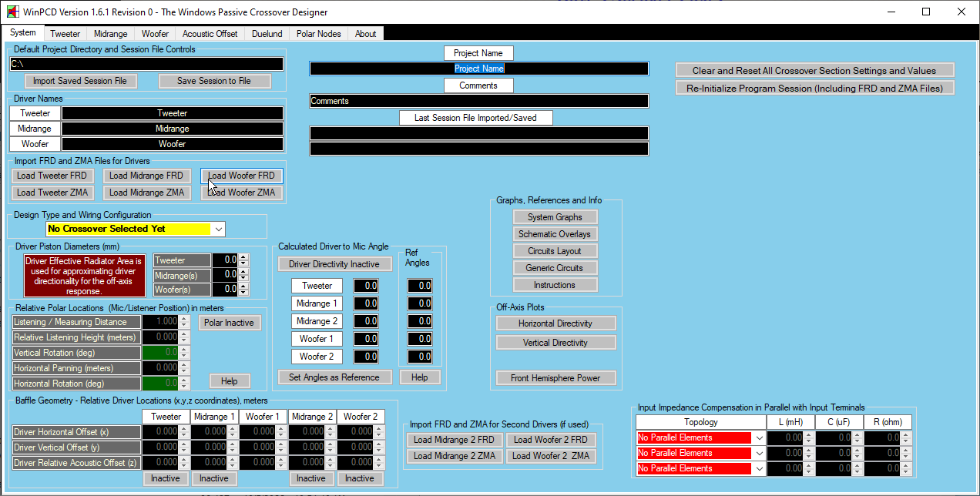980x496 pixels.
Task: Click the WinPCD app icon in title bar
Action: (12, 12)
